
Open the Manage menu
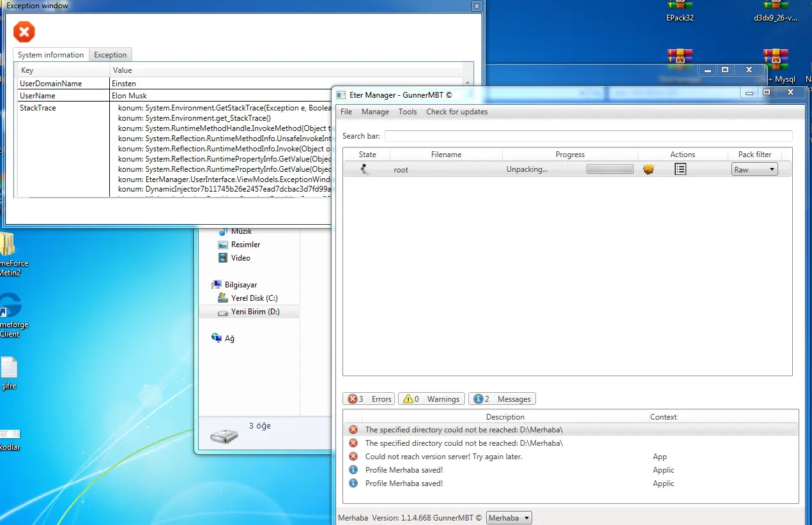(x=375, y=112)
